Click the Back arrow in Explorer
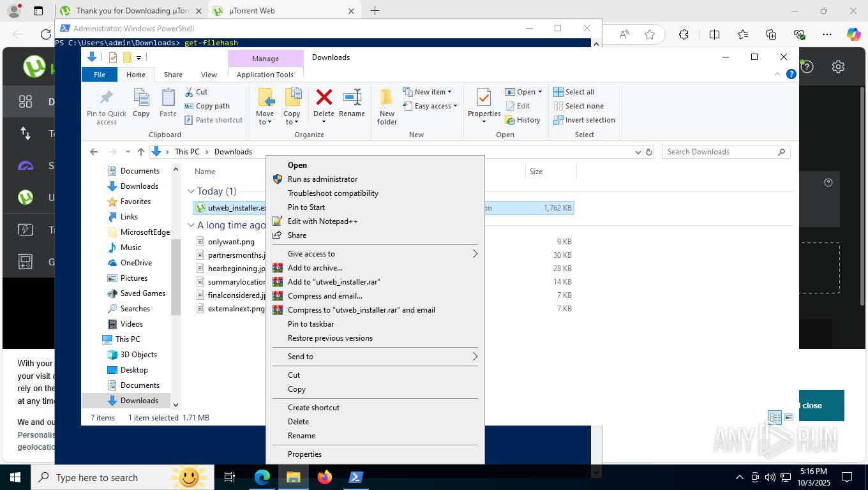This screenshot has width=868, height=490. coord(94,152)
